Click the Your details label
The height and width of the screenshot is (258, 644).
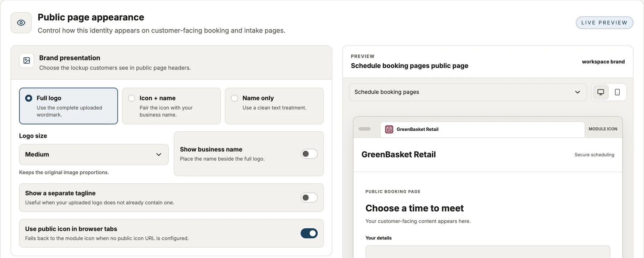(379, 238)
